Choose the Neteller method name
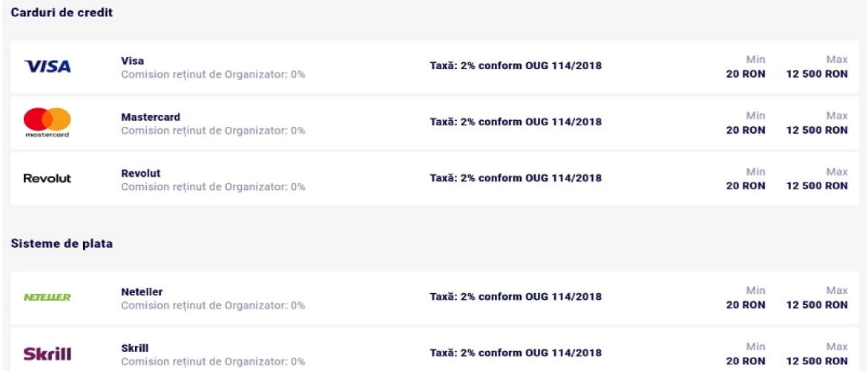The height and width of the screenshot is (371, 868). [x=142, y=292]
